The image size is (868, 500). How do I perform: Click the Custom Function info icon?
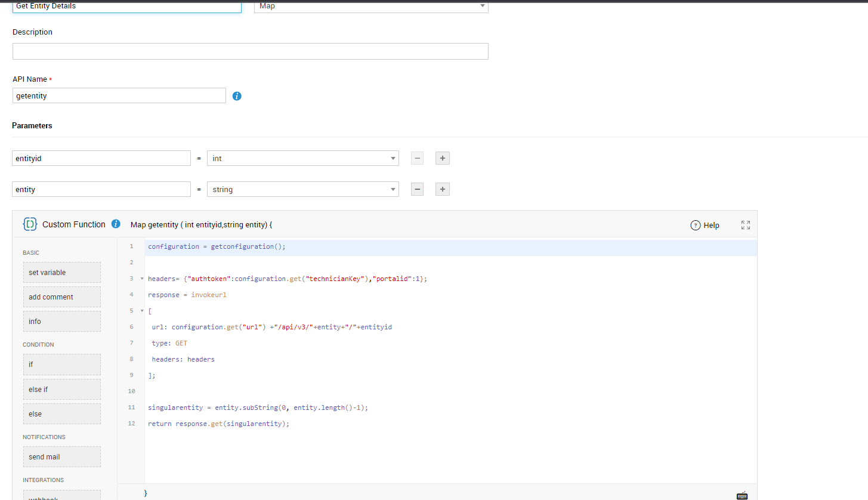(x=116, y=224)
